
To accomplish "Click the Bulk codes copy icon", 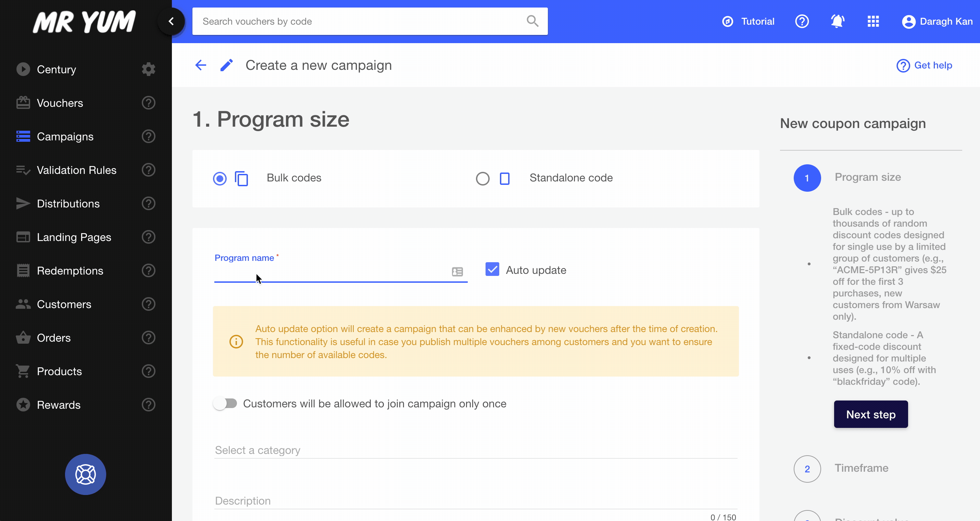I will point(241,178).
